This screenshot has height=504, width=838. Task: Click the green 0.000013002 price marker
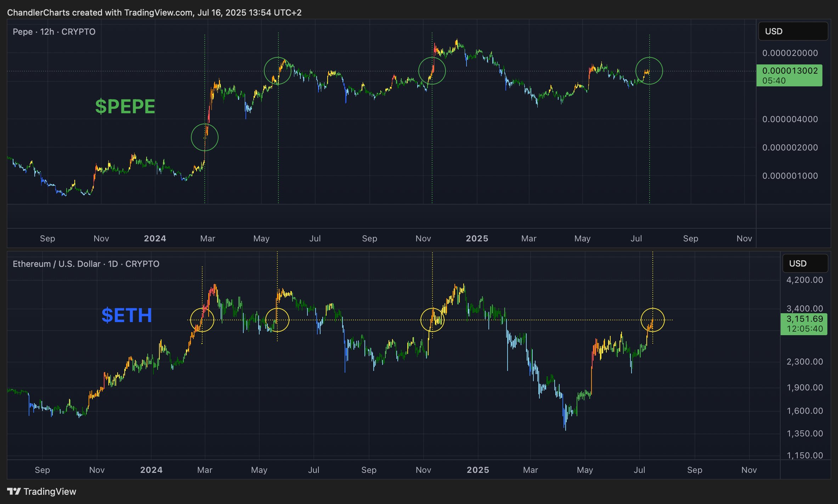[x=789, y=75]
